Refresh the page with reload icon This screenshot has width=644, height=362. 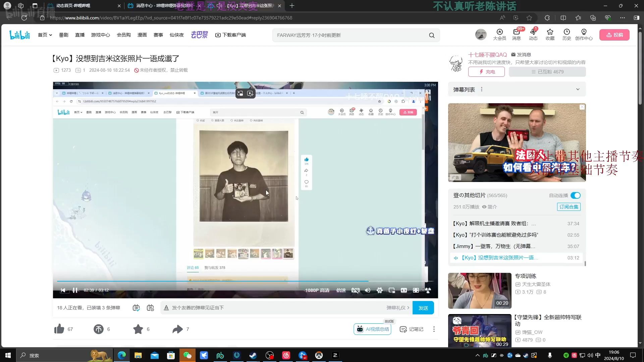(x=24, y=18)
